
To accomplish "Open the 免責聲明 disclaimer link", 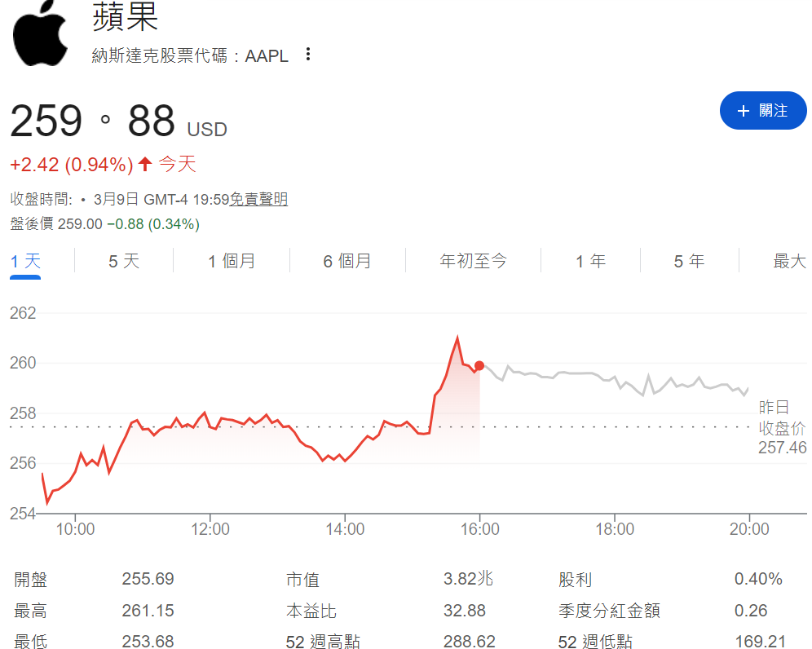I will pyautogui.click(x=261, y=198).
